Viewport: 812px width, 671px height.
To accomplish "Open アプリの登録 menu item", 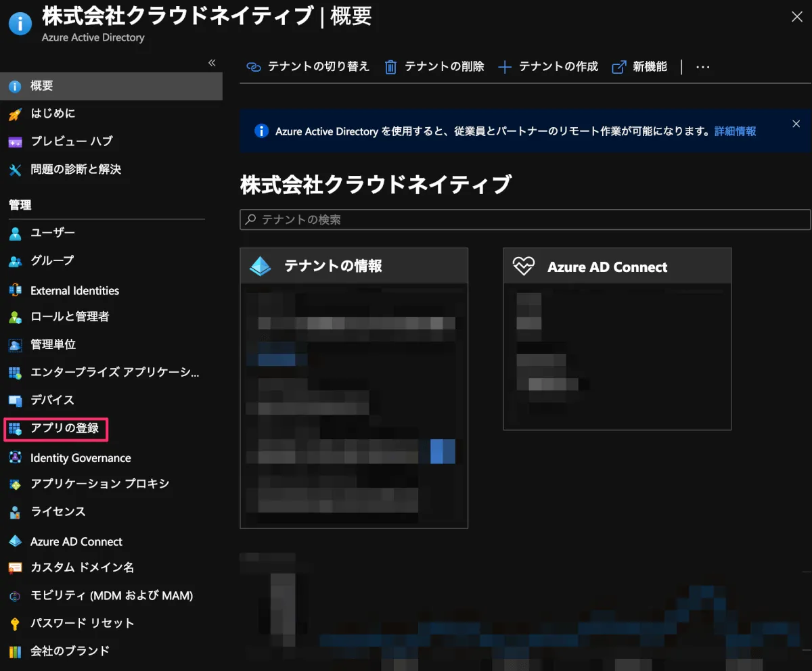I will pyautogui.click(x=64, y=427).
